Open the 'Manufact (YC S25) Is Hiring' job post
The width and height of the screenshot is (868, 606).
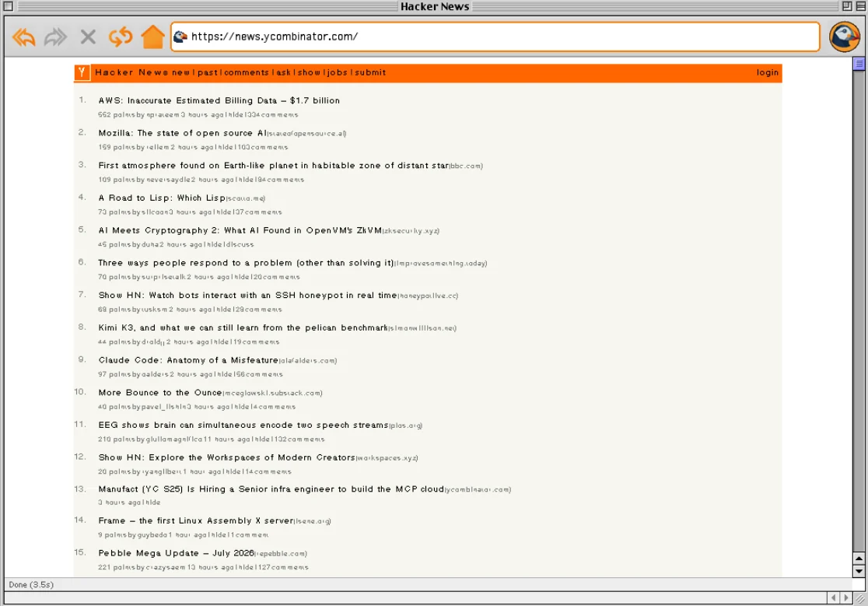coord(271,489)
